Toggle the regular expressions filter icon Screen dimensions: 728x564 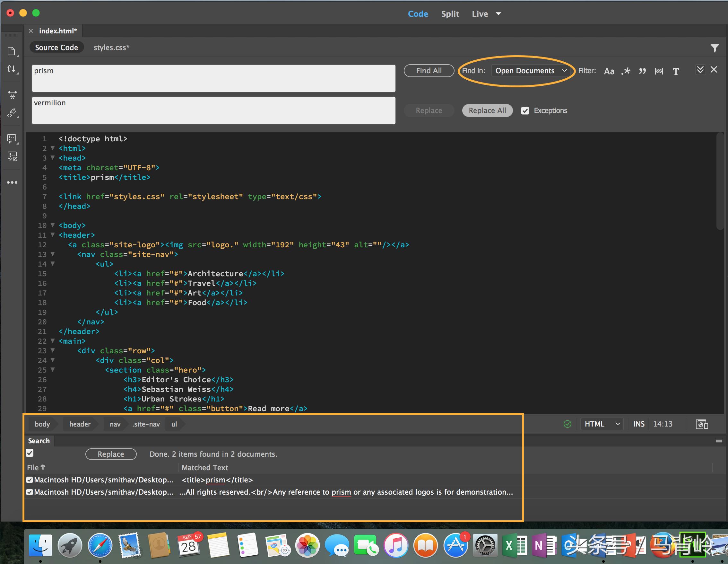coord(626,71)
